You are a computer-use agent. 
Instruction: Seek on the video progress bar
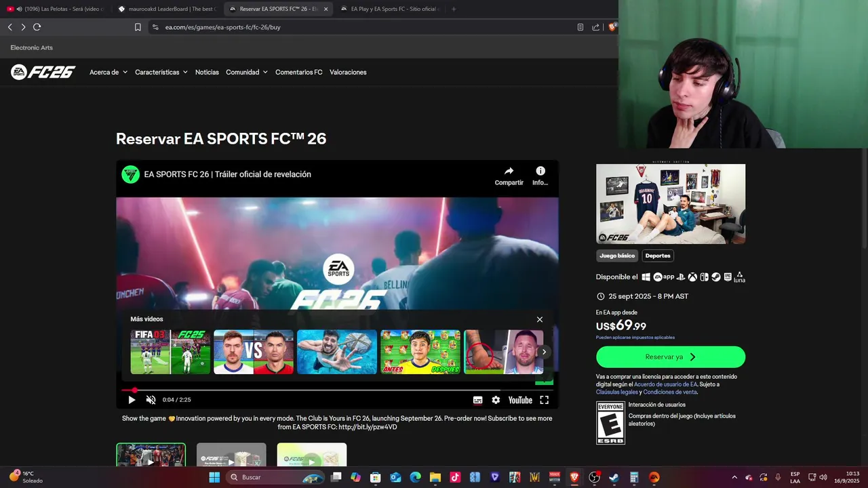[x=337, y=390]
